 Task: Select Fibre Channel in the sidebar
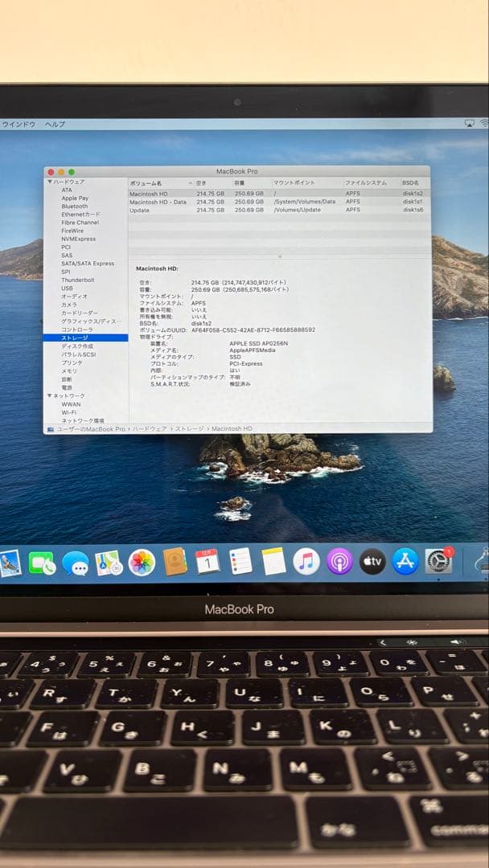pos(80,223)
